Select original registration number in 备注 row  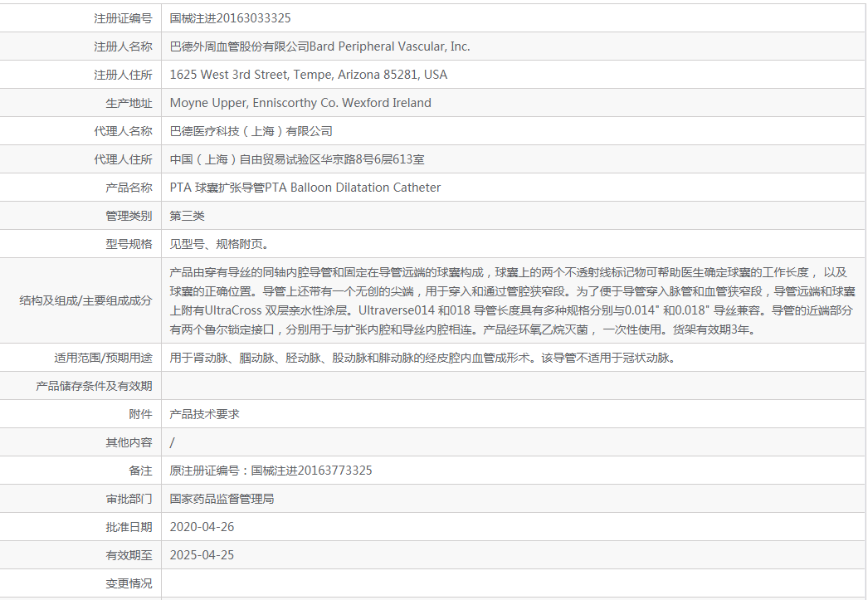[x=271, y=471]
